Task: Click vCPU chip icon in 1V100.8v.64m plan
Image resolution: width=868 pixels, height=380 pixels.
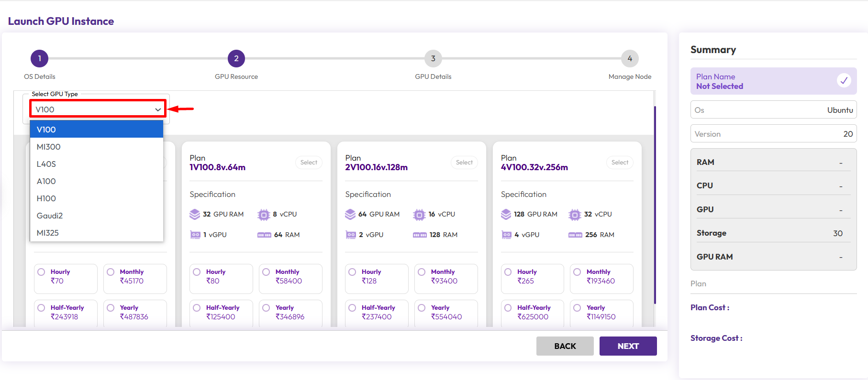Action: click(264, 215)
